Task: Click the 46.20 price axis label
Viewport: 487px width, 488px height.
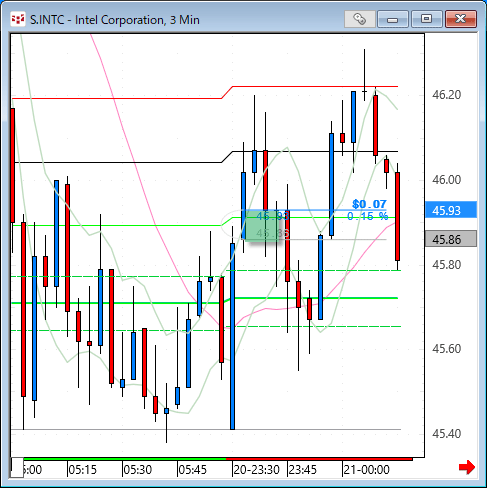Action: click(x=446, y=95)
